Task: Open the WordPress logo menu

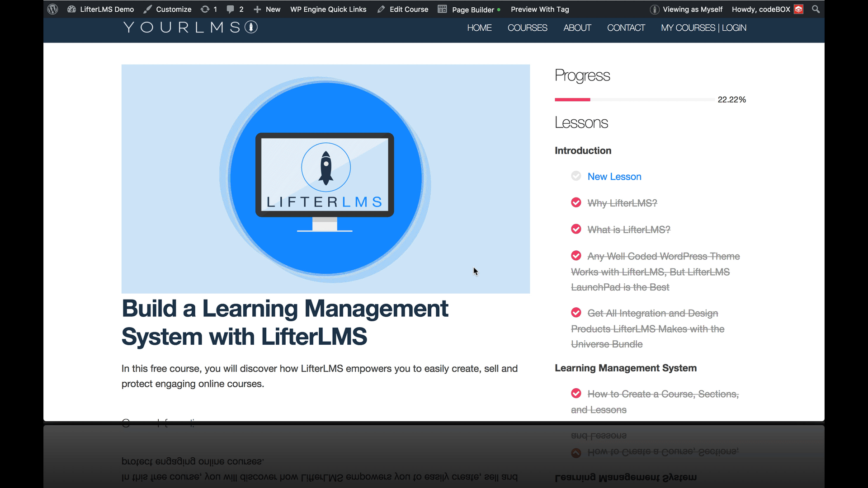Action: point(52,9)
